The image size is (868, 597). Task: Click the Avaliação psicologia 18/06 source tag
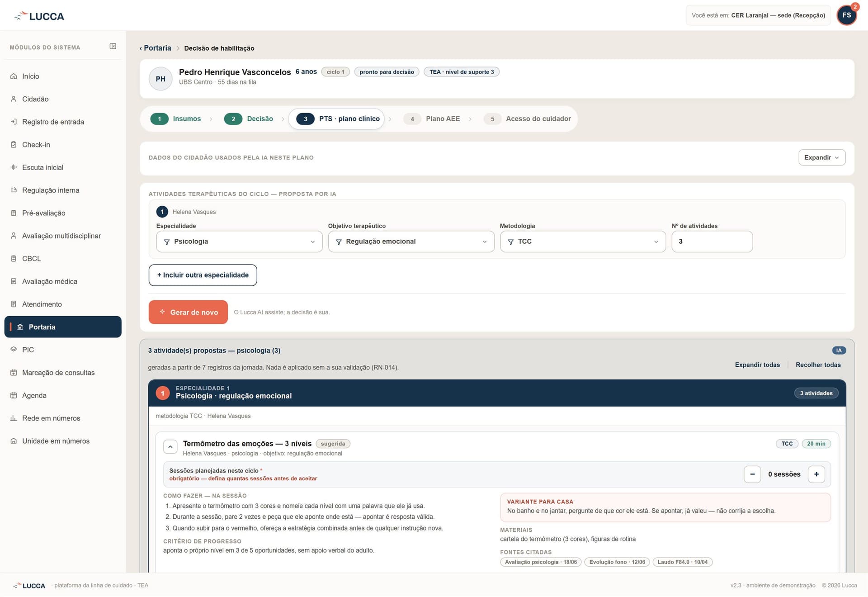(x=541, y=562)
